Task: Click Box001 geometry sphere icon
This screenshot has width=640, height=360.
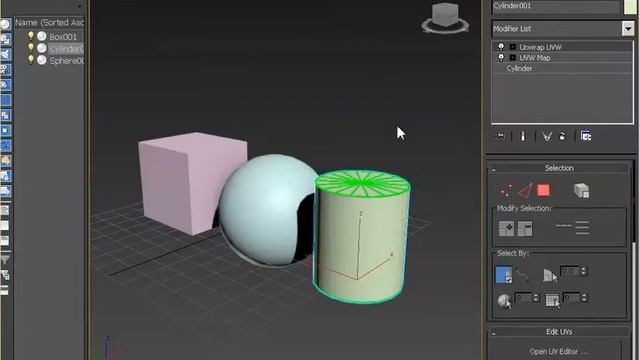Action: [x=42, y=36]
